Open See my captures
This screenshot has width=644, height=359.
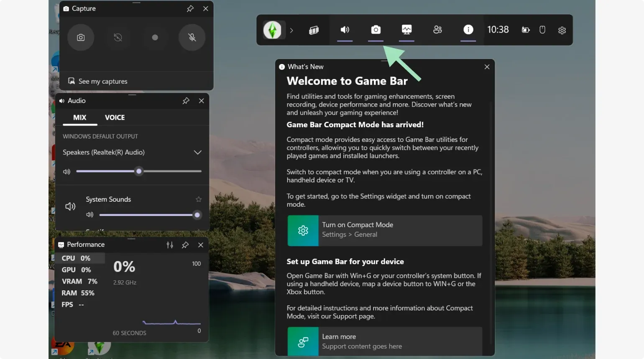(97, 81)
